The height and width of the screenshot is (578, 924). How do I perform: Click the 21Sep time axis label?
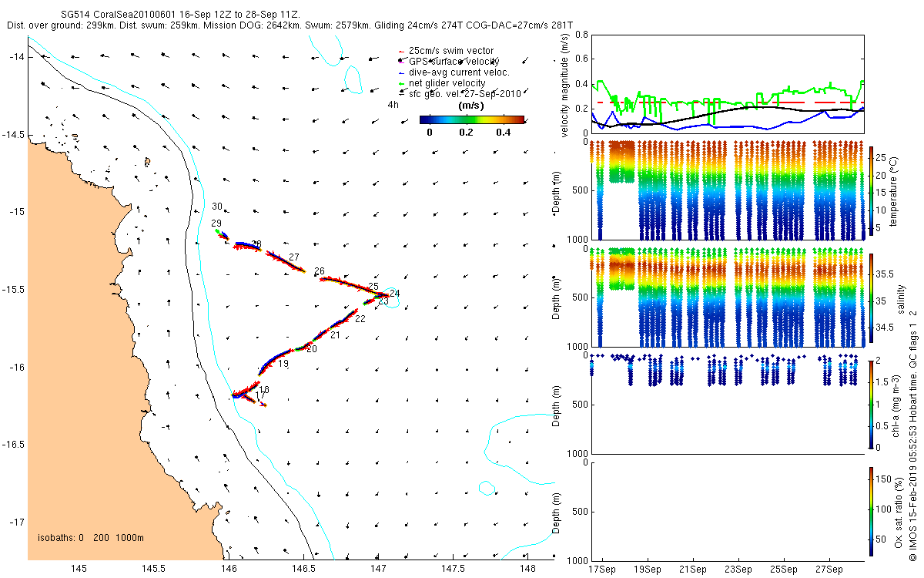point(693,570)
